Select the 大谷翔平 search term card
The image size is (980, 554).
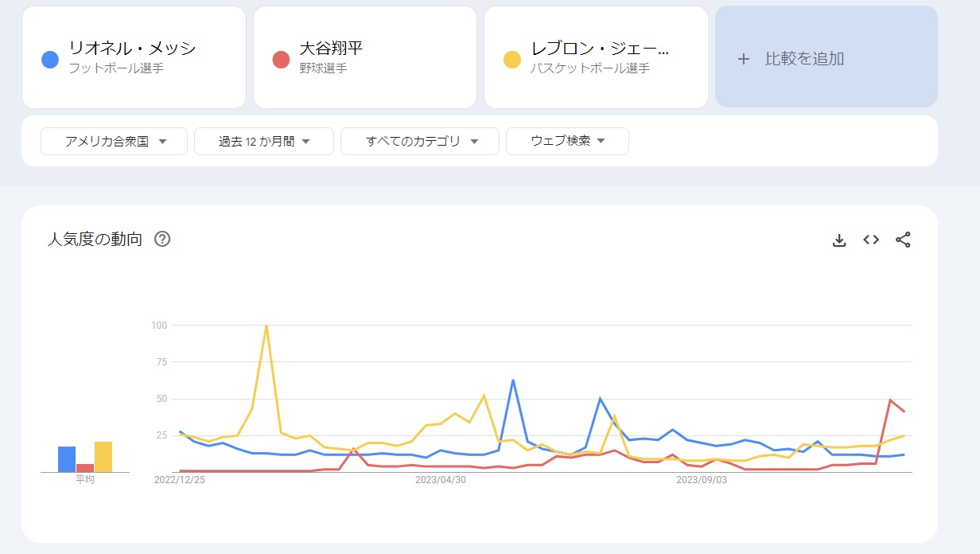coord(365,57)
